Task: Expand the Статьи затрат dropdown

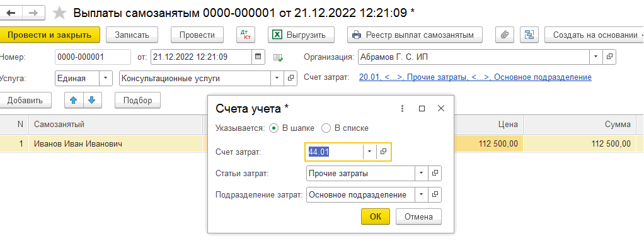Action: pos(422,174)
